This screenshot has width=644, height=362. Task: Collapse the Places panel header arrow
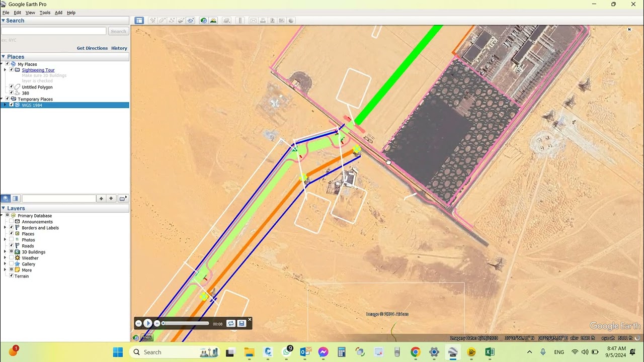(x=3, y=57)
